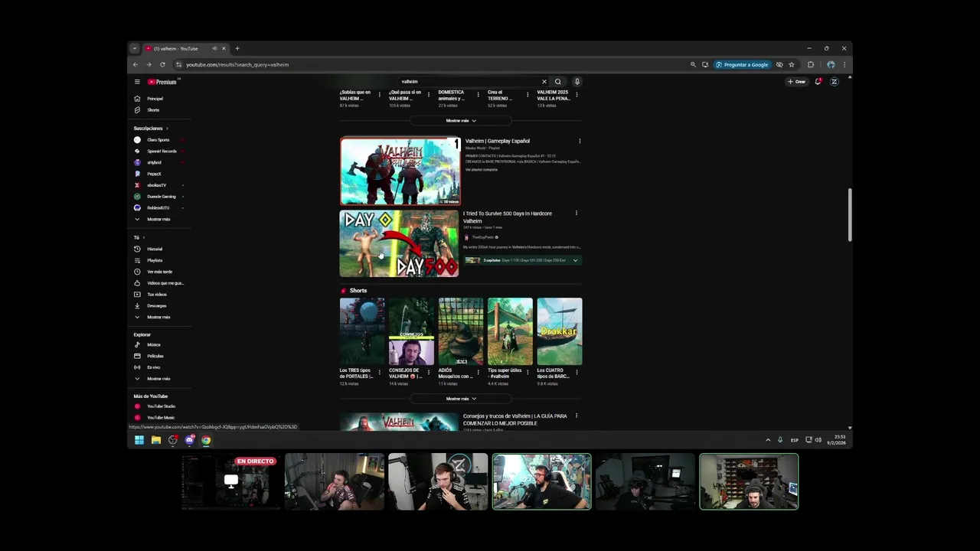
Task: Show hidden system tray icons
Action: point(768,440)
